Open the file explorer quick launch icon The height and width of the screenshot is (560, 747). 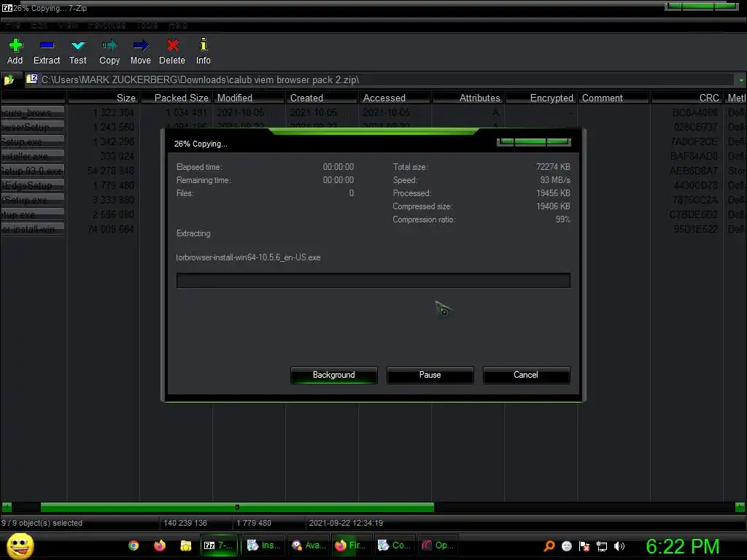click(x=186, y=545)
